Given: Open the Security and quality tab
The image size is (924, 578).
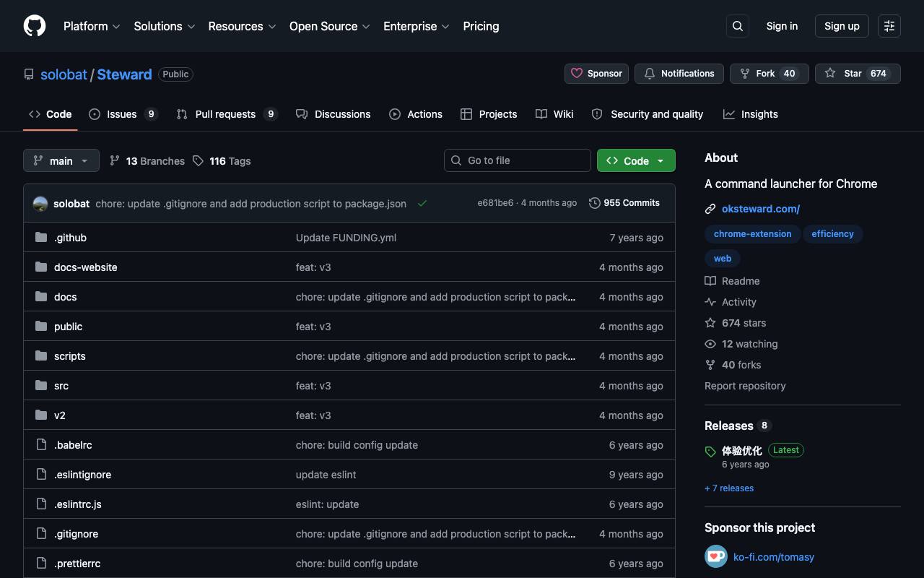Looking at the screenshot, I should point(647,114).
